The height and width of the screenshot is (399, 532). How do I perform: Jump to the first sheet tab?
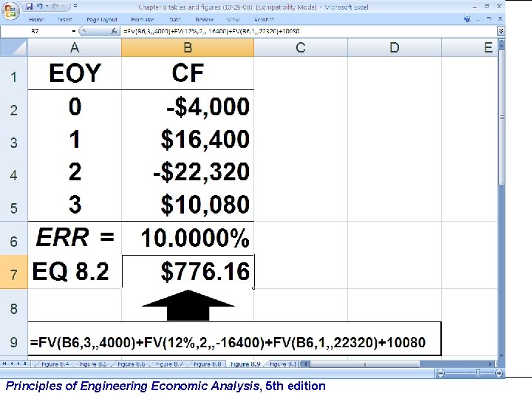[4, 364]
